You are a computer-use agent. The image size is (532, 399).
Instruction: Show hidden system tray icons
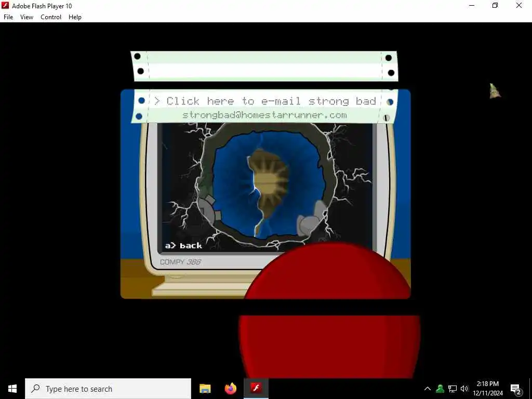tap(428, 389)
